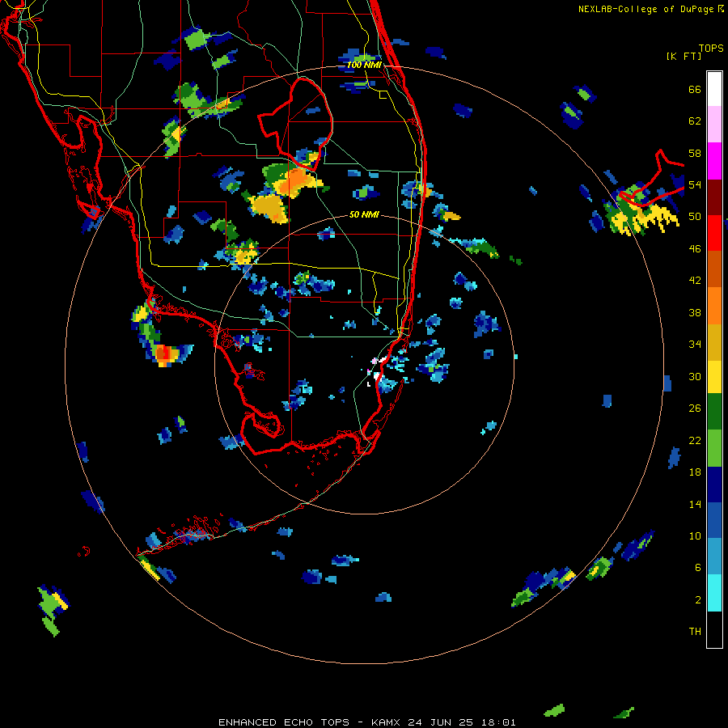728x728 pixels.
Task: Select the light blue 6 kft swatch
Action: pyautogui.click(x=714, y=557)
